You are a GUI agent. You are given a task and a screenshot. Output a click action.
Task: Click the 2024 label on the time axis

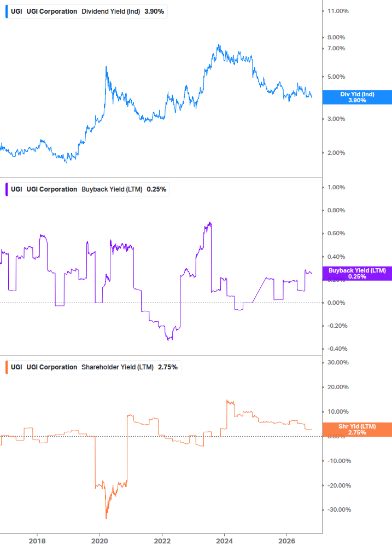click(x=224, y=541)
